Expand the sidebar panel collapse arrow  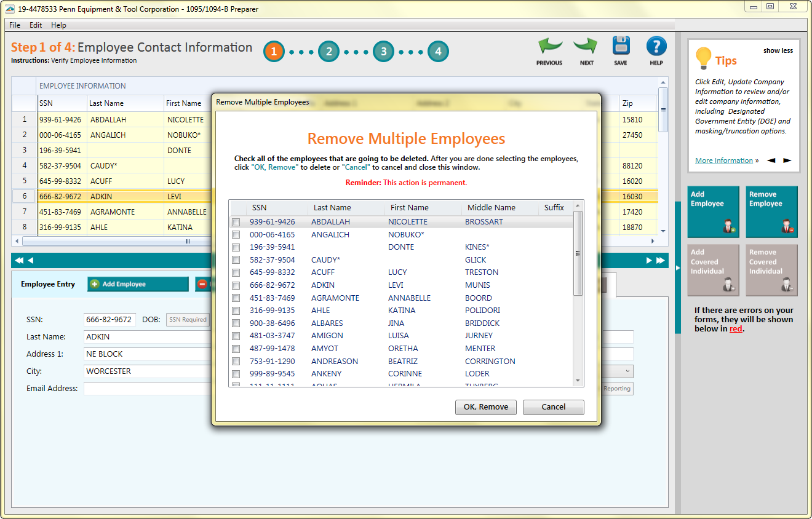point(678,268)
